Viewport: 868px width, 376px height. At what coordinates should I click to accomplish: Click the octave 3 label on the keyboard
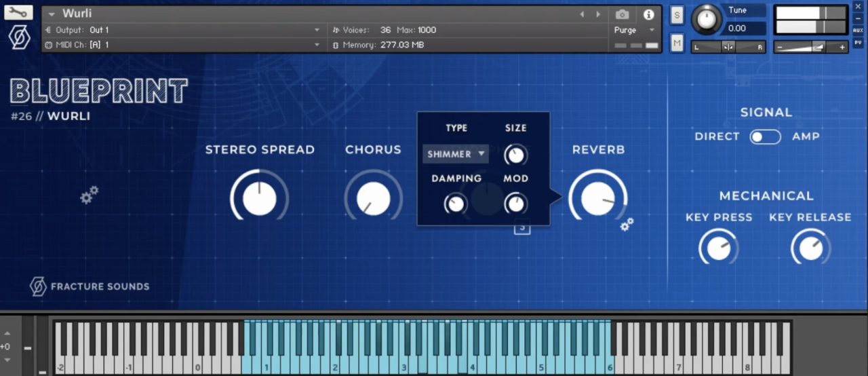coord(403,369)
